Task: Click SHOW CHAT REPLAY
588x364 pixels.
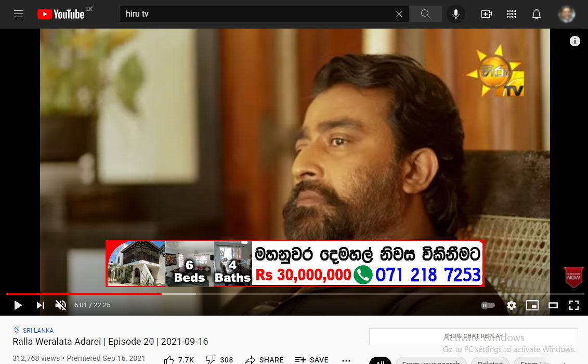Action: point(473,336)
